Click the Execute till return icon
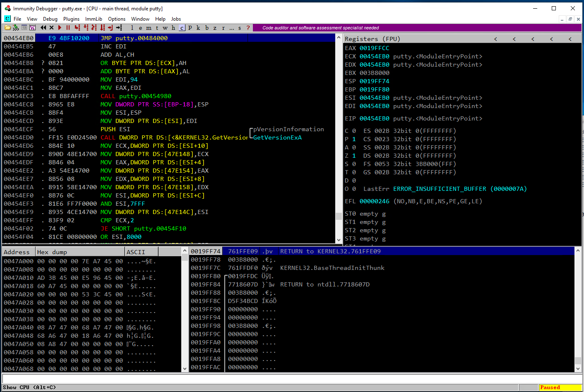 (x=111, y=28)
